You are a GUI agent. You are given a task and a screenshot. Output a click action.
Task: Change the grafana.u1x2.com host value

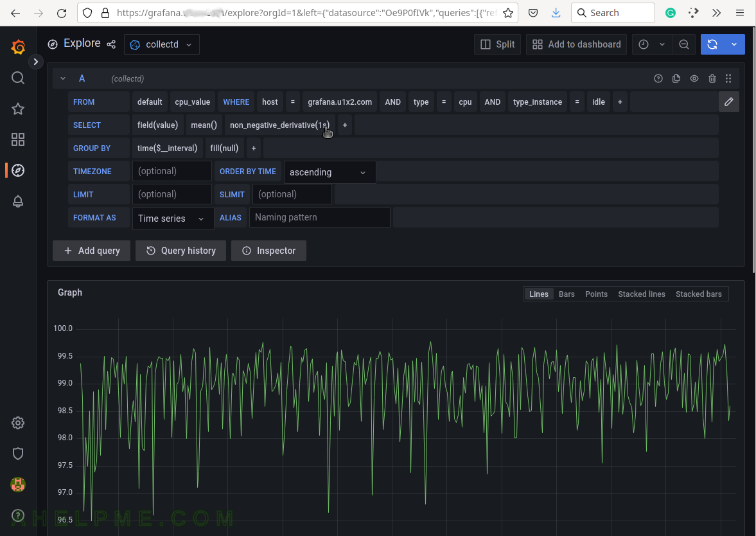pyautogui.click(x=340, y=102)
